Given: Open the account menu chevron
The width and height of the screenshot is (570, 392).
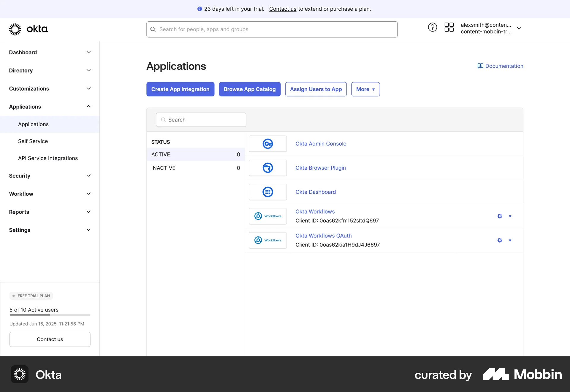Looking at the screenshot, I should tap(519, 28).
